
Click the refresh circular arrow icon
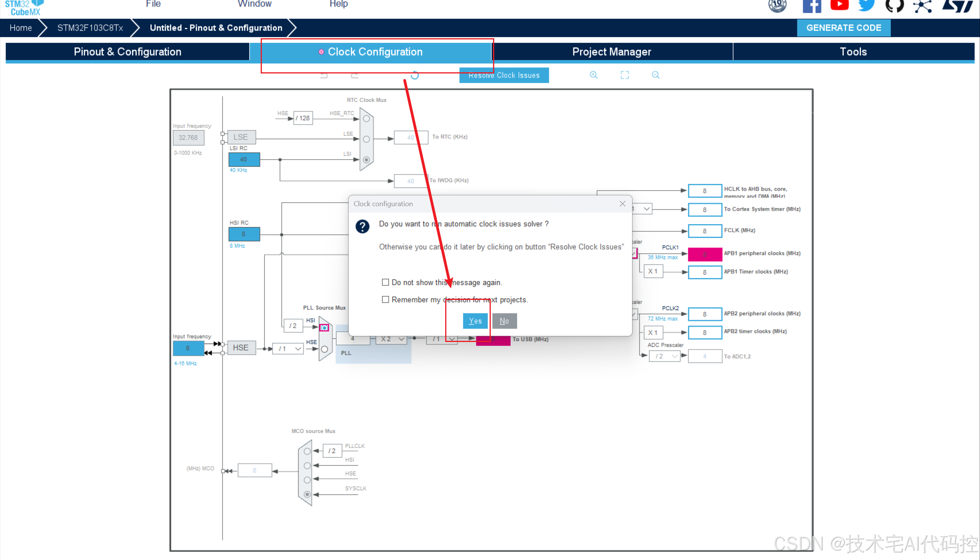415,75
